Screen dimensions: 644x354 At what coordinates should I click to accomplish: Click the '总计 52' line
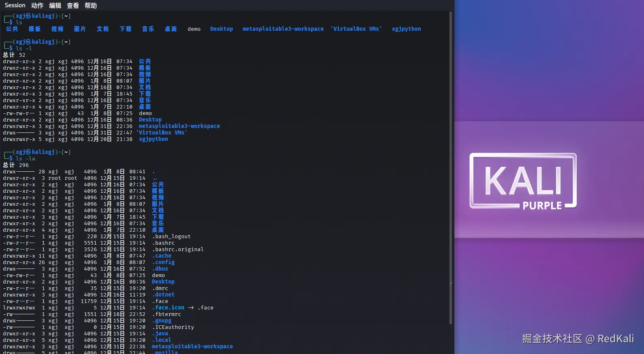coord(14,55)
